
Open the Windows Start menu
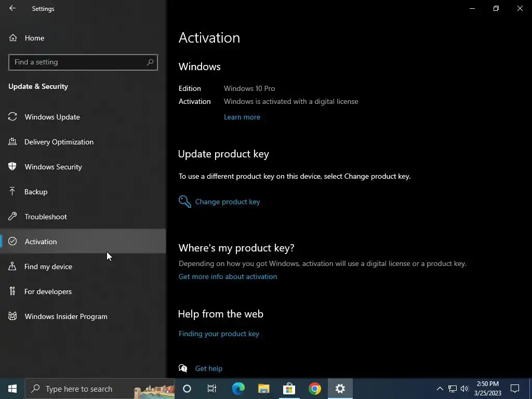pos(12,389)
